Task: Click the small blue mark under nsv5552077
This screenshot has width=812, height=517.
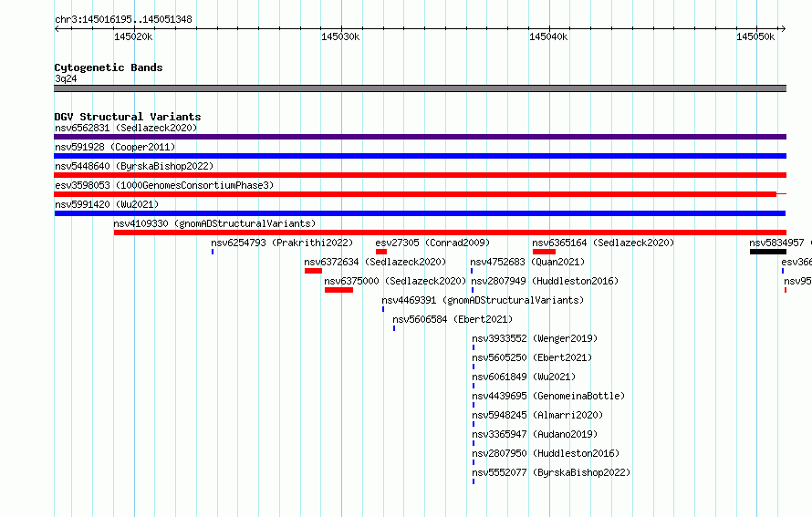Action: pos(474,481)
